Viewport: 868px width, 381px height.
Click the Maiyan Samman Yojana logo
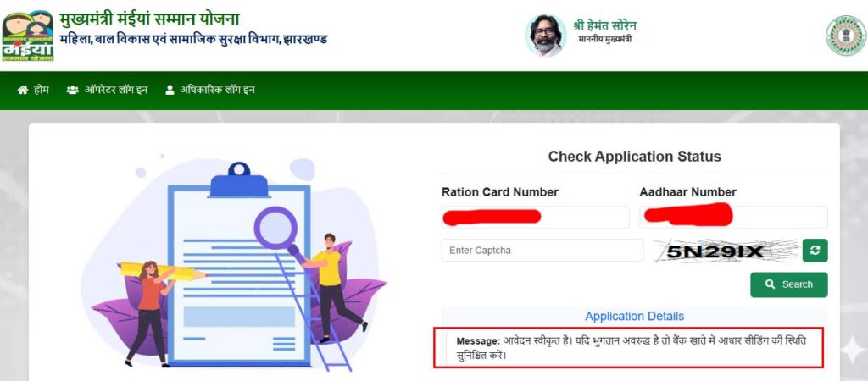pos(28,36)
